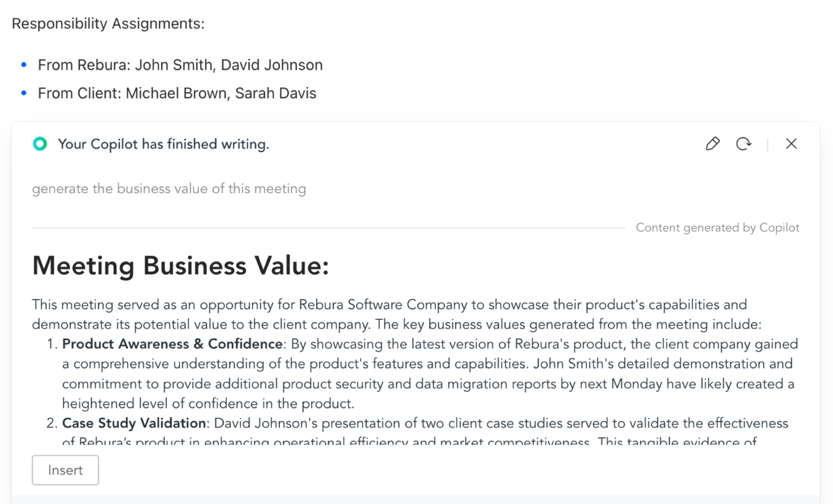Click the blue bullet before 'From Client'
The image size is (833, 504).
[x=24, y=93]
